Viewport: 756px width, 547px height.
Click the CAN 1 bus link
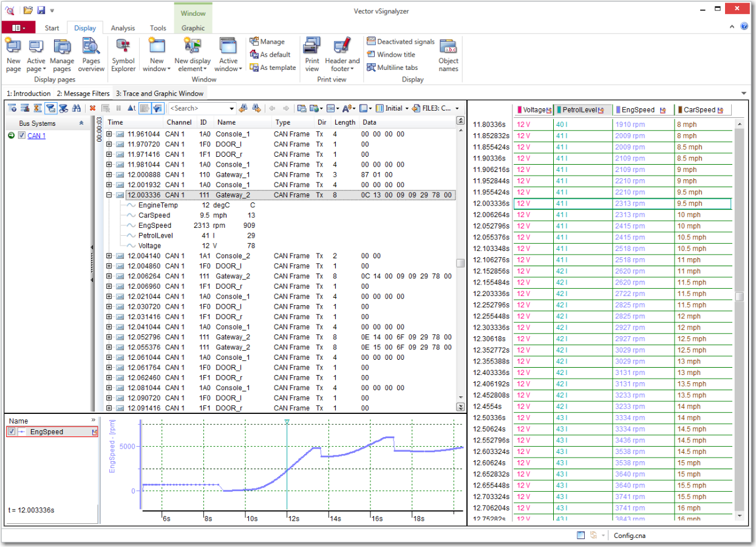pyautogui.click(x=36, y=136)
